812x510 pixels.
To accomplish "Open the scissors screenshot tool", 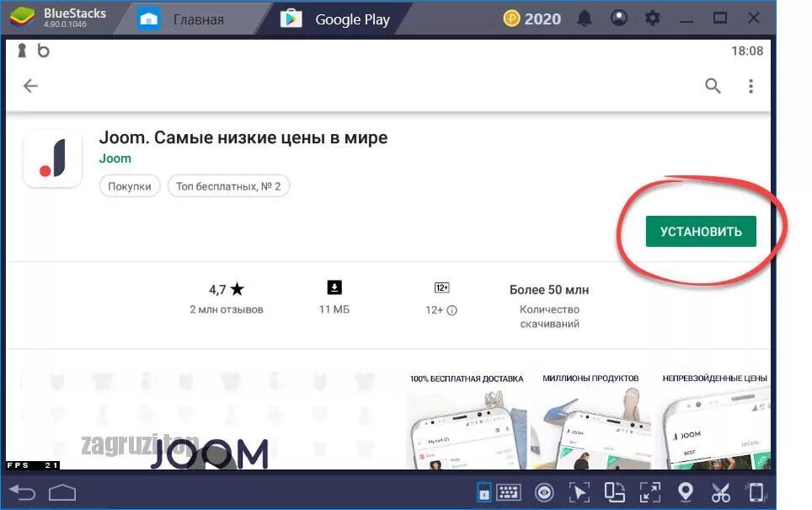I will [x=720, y=492].
